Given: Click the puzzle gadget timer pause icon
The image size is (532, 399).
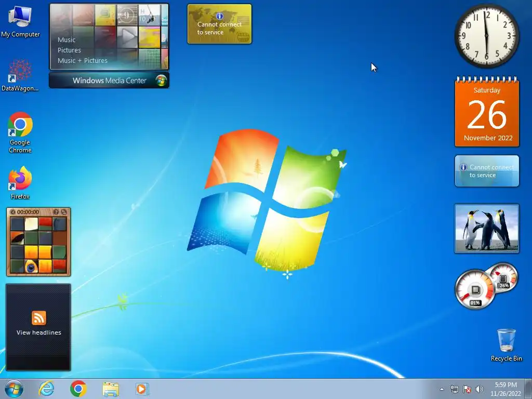Looking at the screenshot, I should [13, 212].
